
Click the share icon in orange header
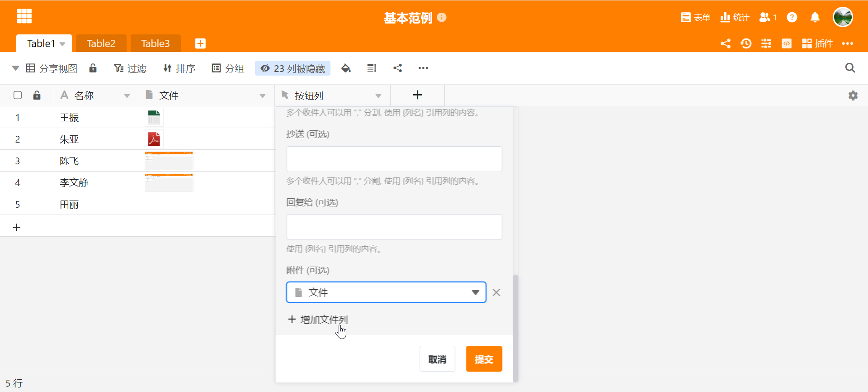(726, 43)
